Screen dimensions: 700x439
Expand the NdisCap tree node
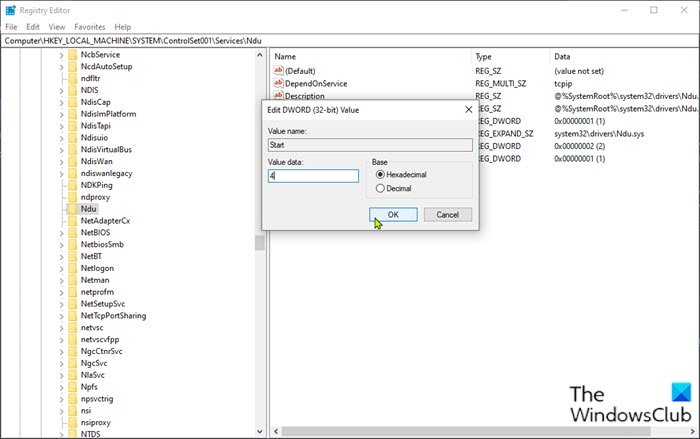(61, 103)
